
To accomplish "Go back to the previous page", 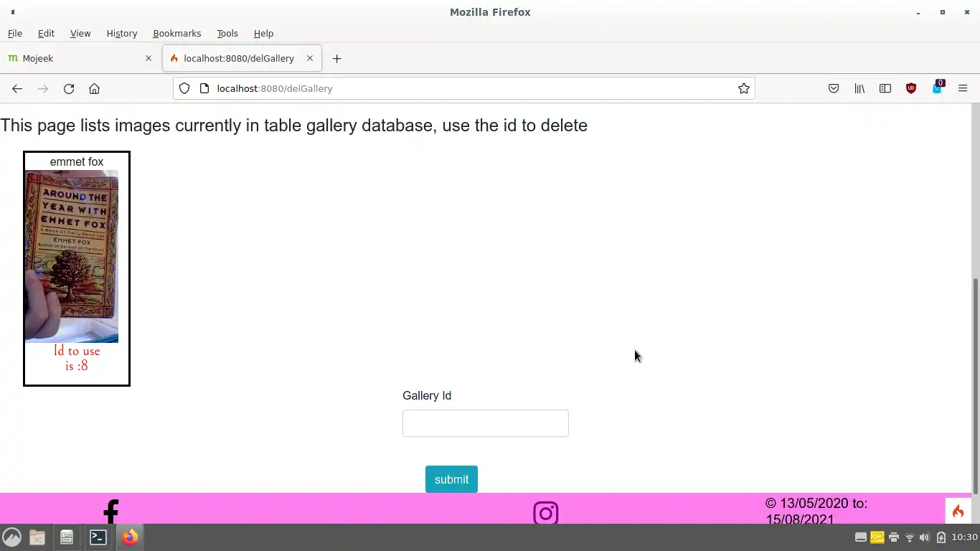I will click(17, 88).
